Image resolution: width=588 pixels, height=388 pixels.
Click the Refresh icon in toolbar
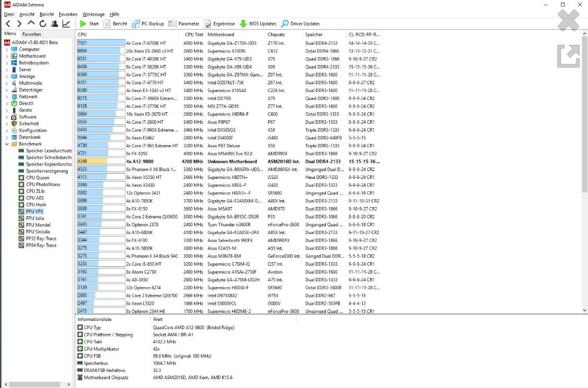(x=43, y=23)
